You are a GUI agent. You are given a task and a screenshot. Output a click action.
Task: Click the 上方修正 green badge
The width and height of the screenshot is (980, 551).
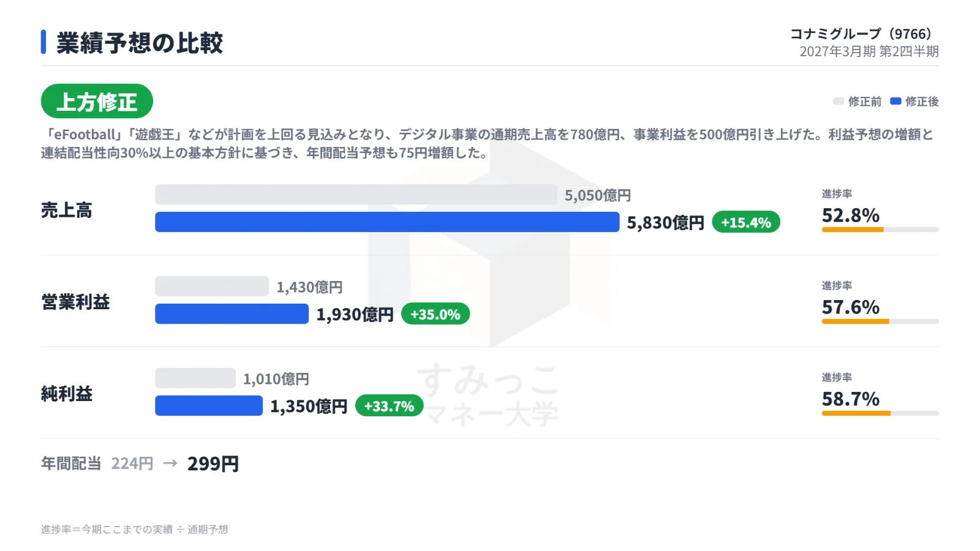tap(97, 101)
